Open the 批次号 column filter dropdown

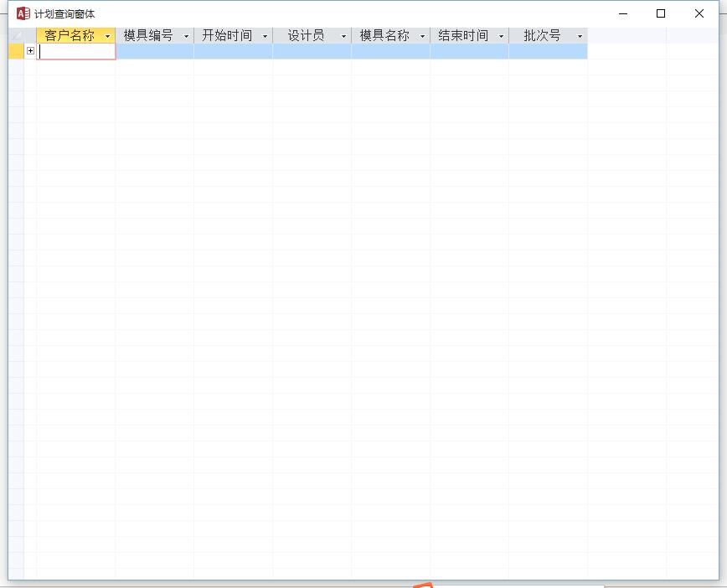(580, 36)
